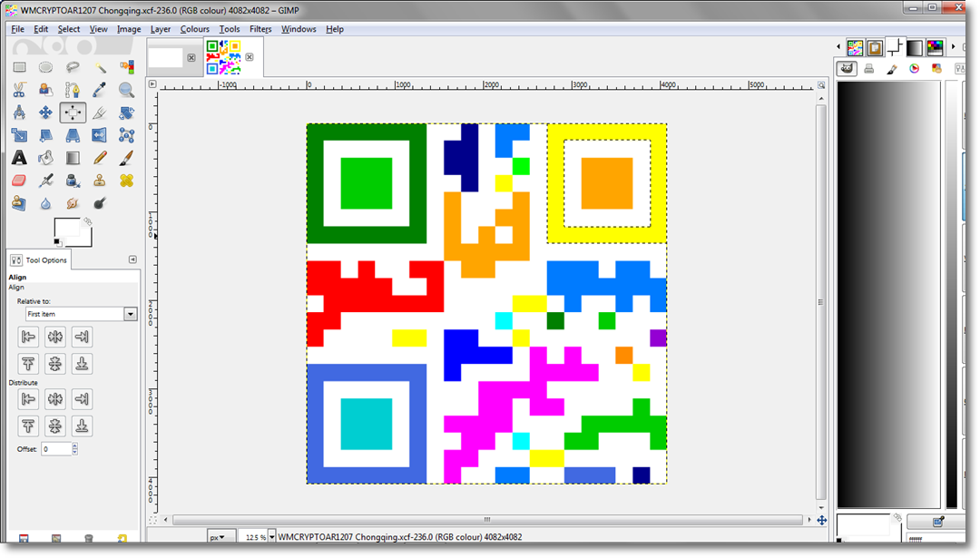980x558 pixels.
Task: Toggle zoom image when window resizes
Action: click(x=821, y=84)
